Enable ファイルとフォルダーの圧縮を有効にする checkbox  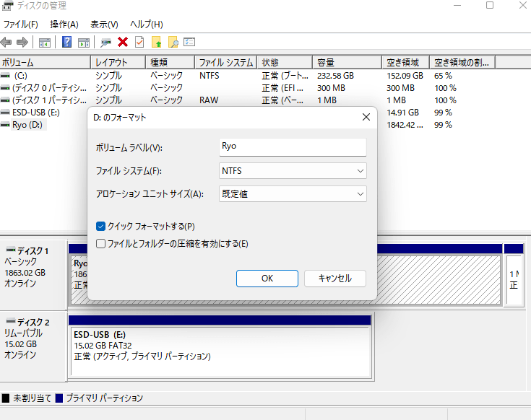[x=101, y=244]
